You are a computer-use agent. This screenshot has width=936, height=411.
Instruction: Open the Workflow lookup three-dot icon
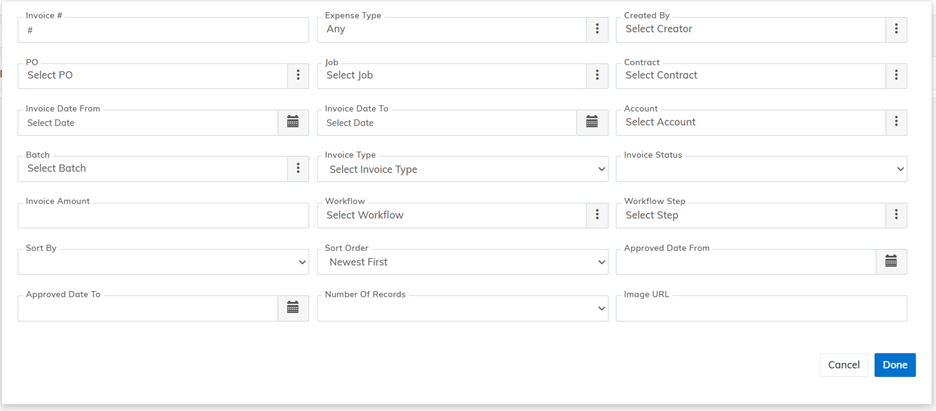click(597, 215)
